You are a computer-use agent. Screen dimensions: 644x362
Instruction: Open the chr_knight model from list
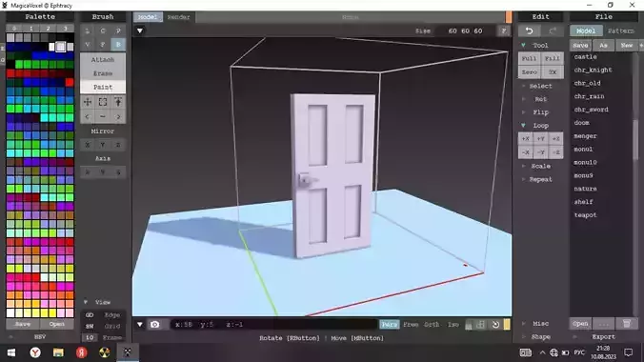[x=594, y=70]
